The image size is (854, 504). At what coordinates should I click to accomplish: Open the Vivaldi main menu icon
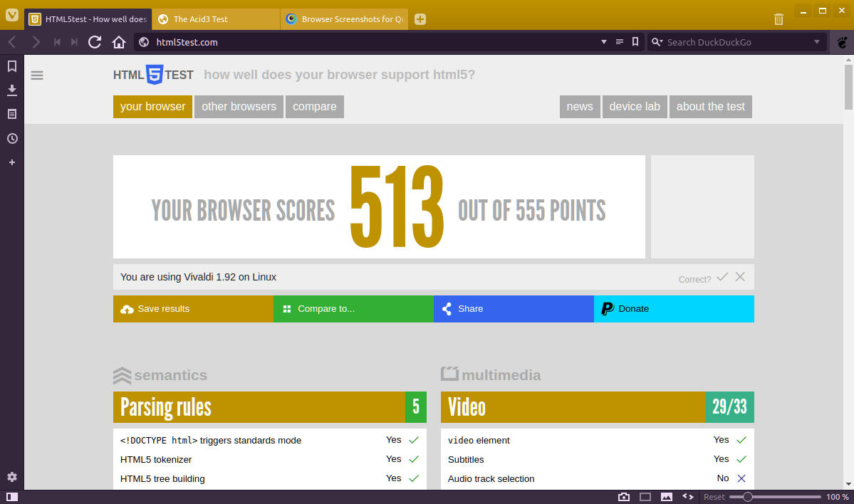click(12, 15)
